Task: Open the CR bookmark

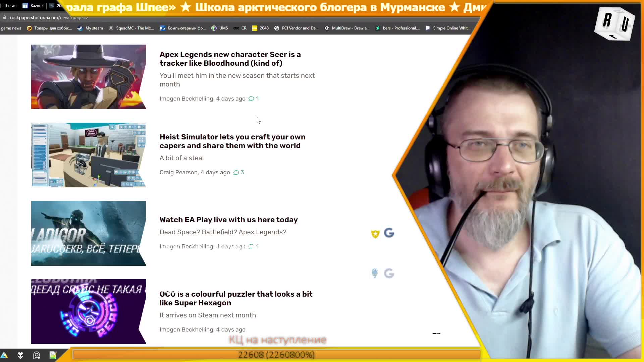Action: [240, 28]
